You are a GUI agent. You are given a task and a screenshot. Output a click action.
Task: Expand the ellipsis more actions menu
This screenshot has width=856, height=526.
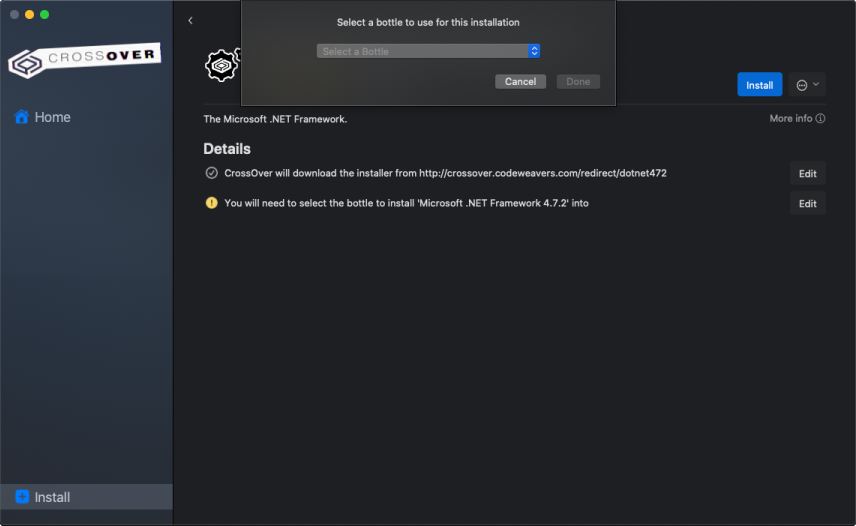(807, 85)
